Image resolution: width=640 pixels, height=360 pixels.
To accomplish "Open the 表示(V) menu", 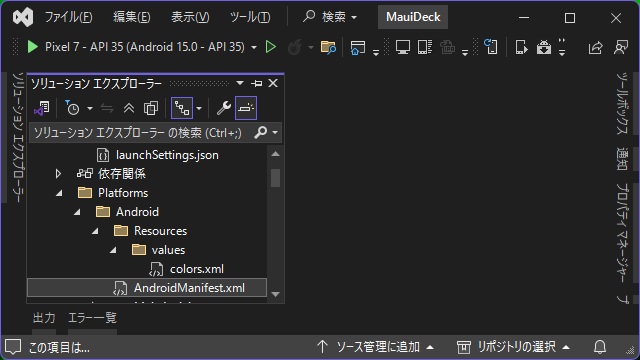I will [190, 17].
